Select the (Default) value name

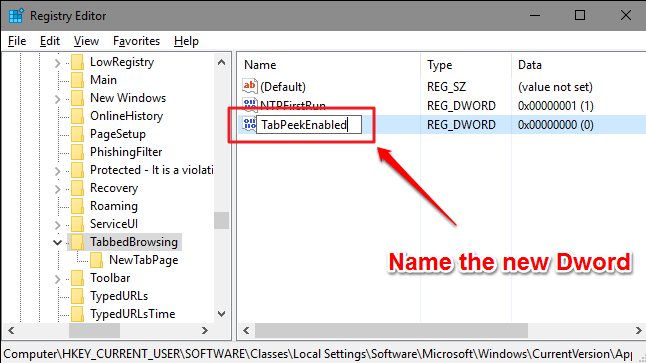point(283,87)
